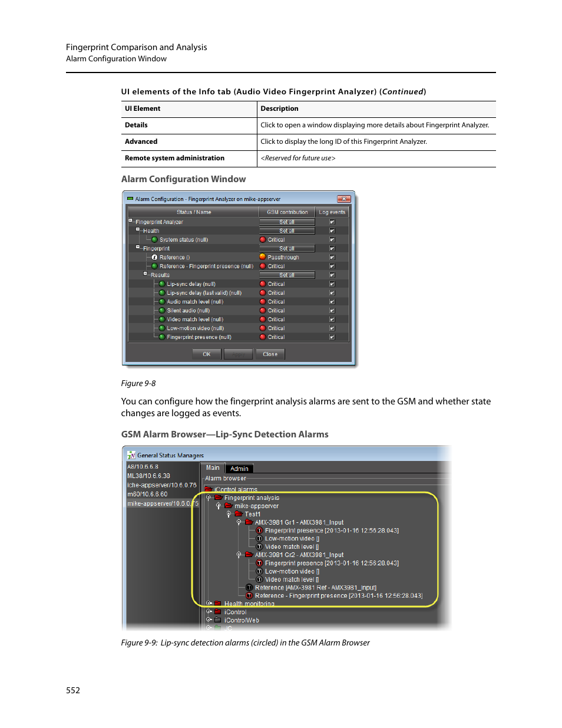
Task: Collapse the Test1 tree node
Action: (x=229, y=514)
